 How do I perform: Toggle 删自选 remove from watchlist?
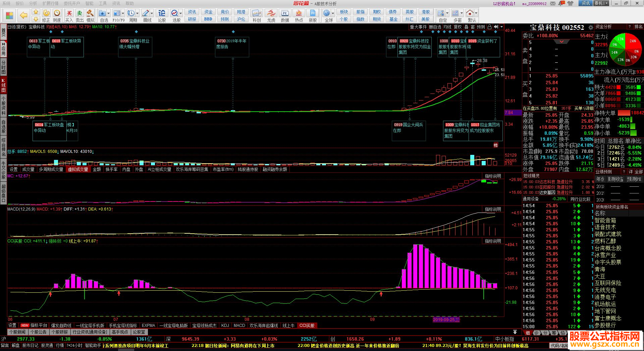click(435, 27)
